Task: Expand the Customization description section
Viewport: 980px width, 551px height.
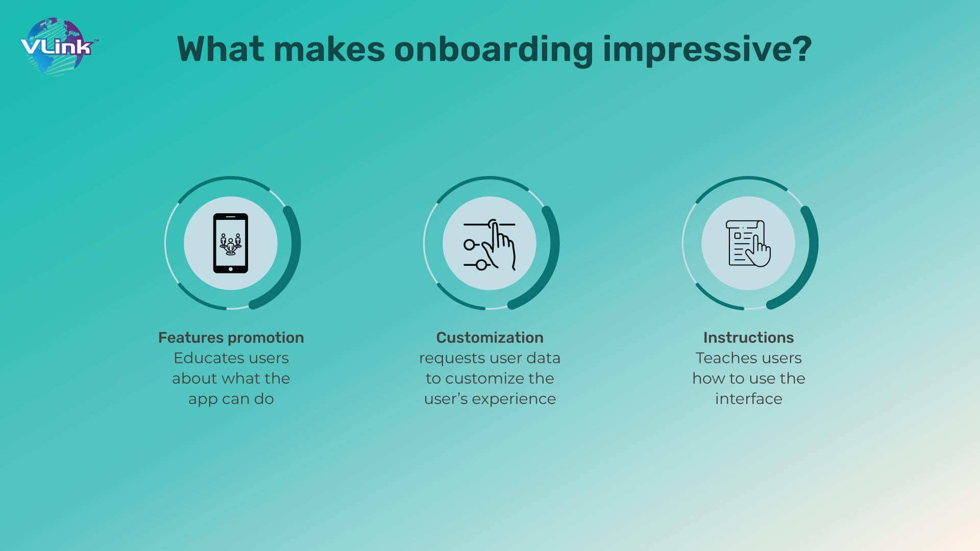Action: point(491,378)
